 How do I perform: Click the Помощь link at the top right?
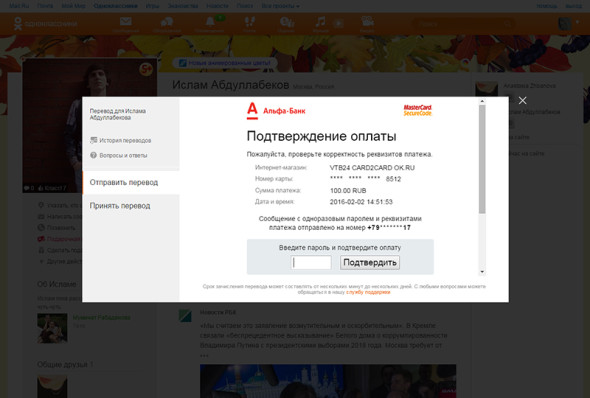click(546, 6)
